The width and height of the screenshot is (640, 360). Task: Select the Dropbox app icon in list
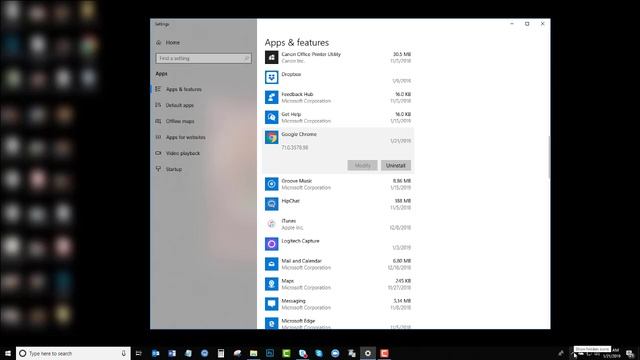point(271,77)
